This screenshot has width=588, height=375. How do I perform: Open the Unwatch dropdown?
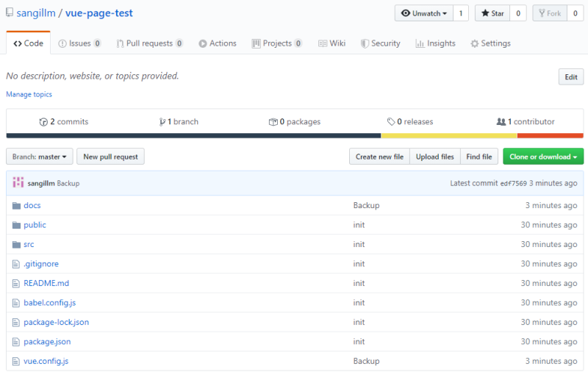[424, 13]
